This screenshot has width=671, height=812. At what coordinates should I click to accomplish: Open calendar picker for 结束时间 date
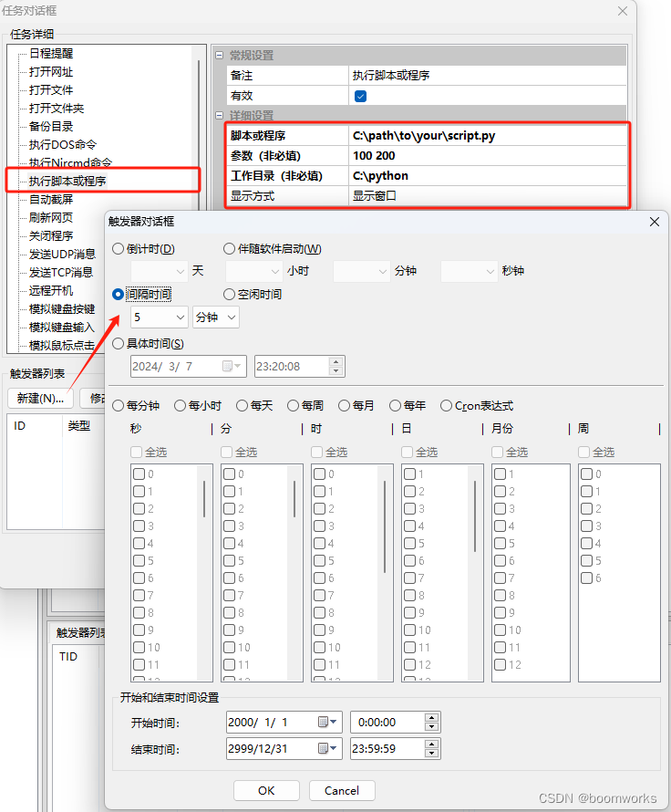(327, 748)
